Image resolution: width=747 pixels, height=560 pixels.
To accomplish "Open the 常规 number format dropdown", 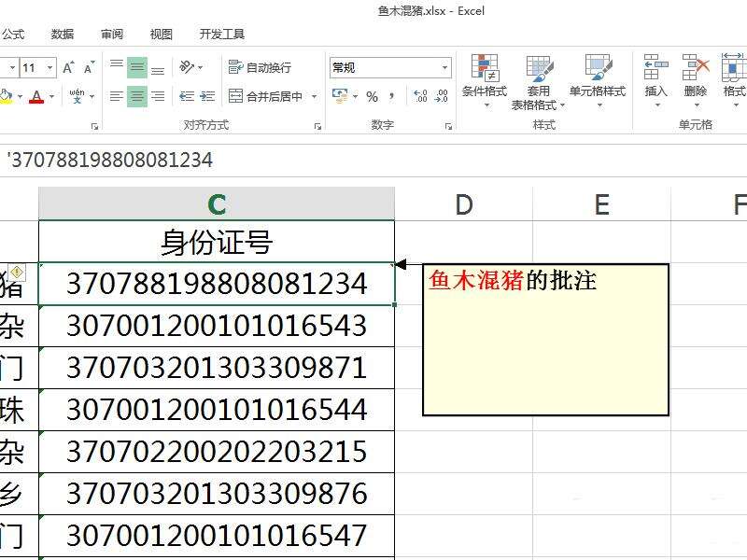I will (444, 66).
